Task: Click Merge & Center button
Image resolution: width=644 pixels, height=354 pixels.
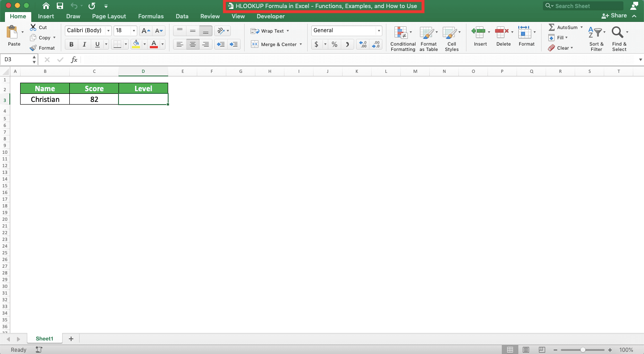Action: pos(273,44)
